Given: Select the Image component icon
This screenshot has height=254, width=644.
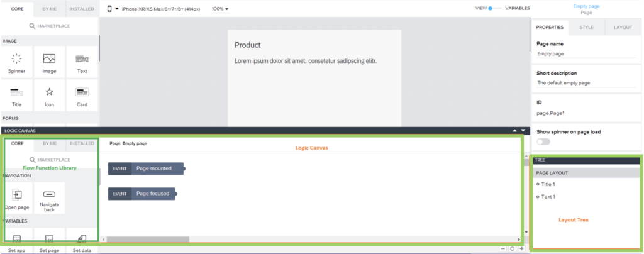Looking at the screenshot, I should (49, 59).
